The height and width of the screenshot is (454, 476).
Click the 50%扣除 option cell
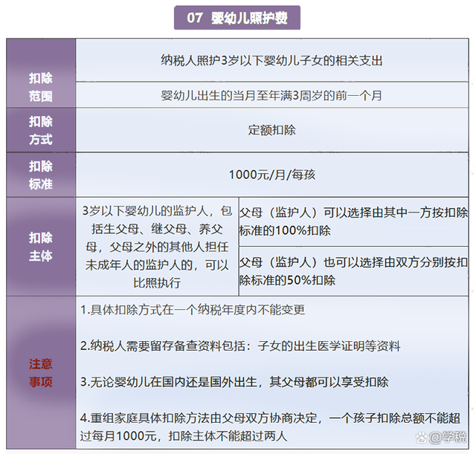353,271
